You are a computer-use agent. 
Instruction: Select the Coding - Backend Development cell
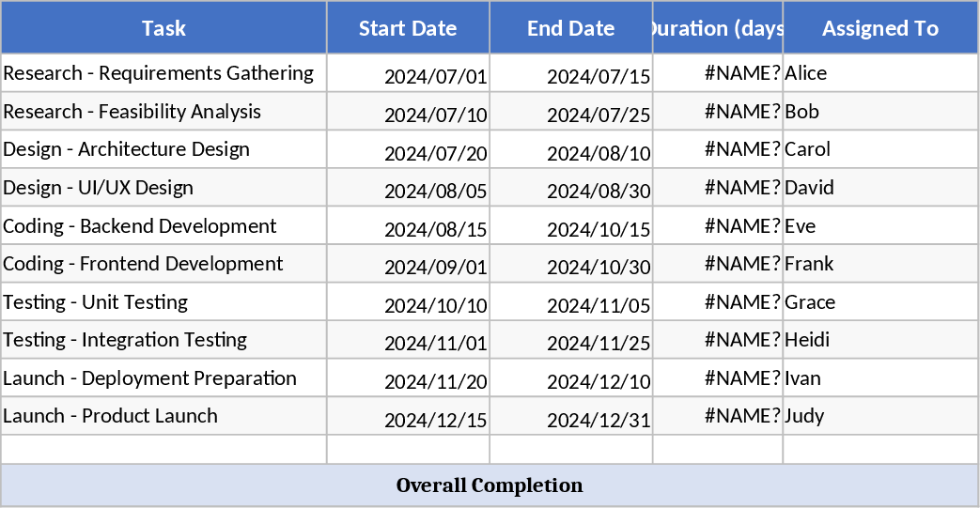pyautogui.click(x=163, y=226)
